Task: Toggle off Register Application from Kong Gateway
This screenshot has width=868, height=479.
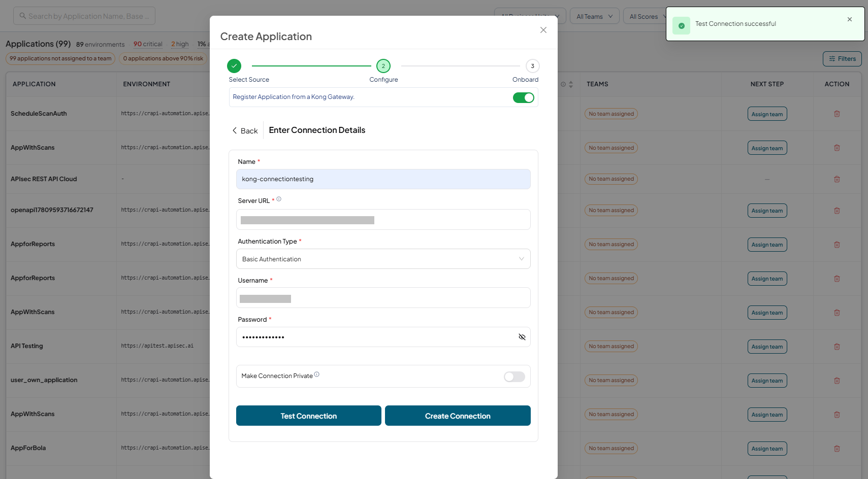Action: (524, 97)
